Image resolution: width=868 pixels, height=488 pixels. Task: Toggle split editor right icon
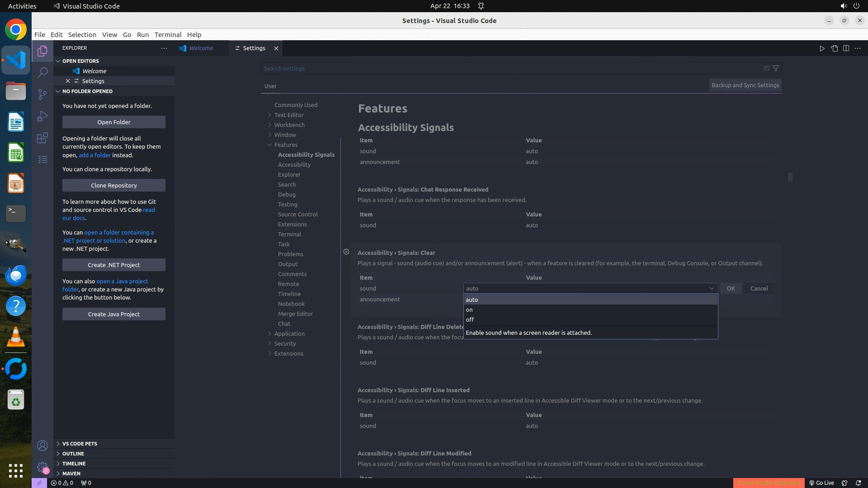point(846,48)
